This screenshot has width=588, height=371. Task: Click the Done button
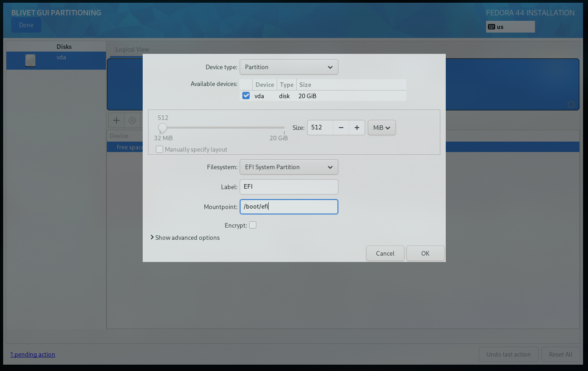click(26, 25)
